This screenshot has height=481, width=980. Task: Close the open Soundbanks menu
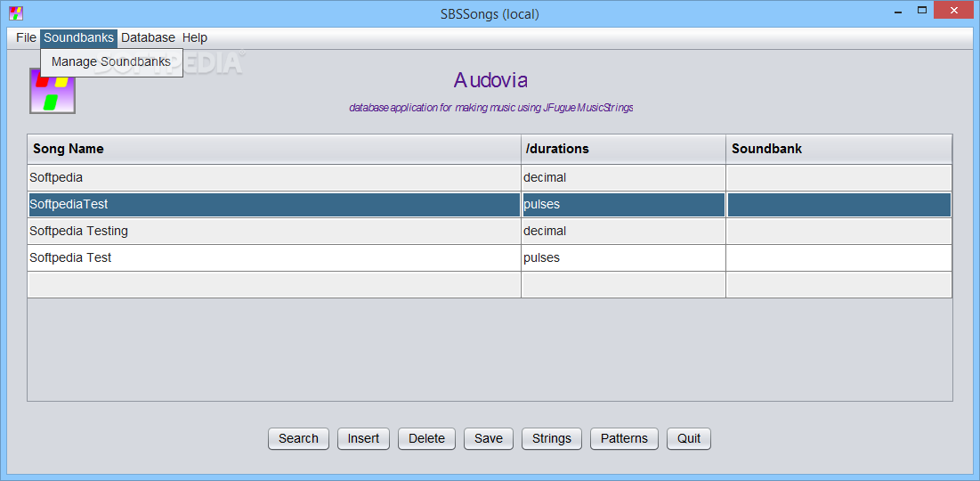[x=78, y=38]
